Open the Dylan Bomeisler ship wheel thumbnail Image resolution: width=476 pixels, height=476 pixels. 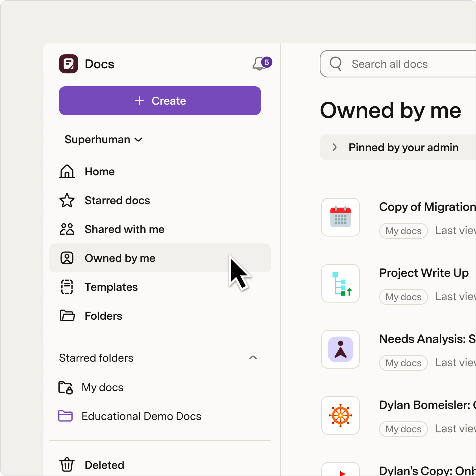341,415
